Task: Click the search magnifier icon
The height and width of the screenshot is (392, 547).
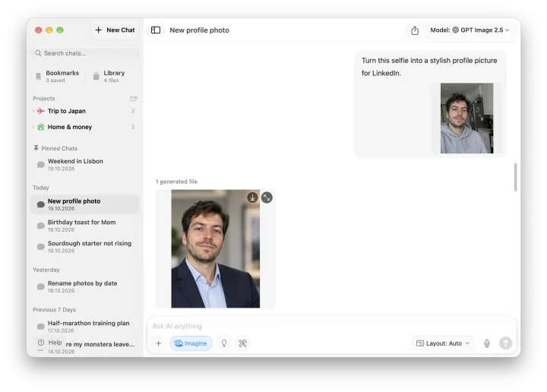Action: [x=38, y=53]
